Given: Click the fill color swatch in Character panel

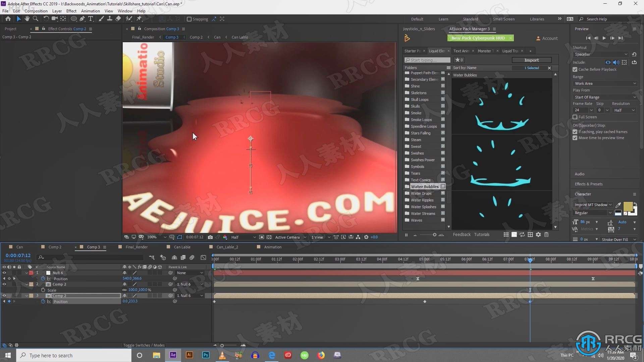Looking at the screenshot, I should click(628, 206).
